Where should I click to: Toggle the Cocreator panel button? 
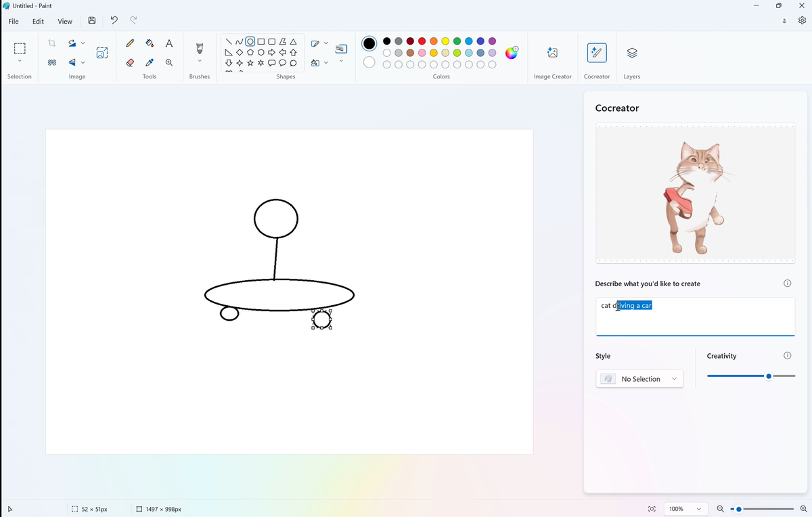597,53
